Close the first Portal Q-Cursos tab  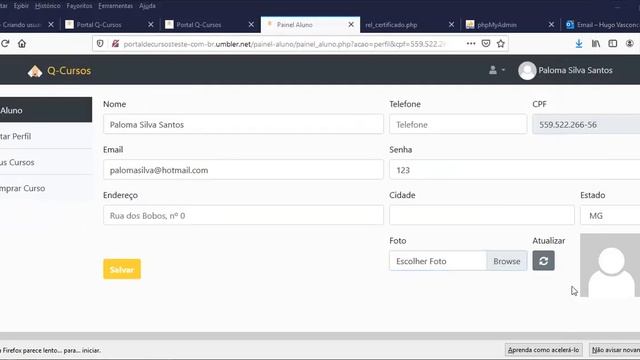click(151, 24)
